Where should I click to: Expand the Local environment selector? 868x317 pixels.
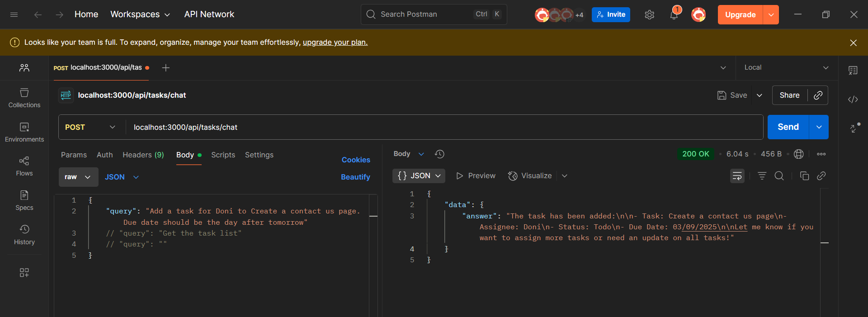[x=786, y=67]
